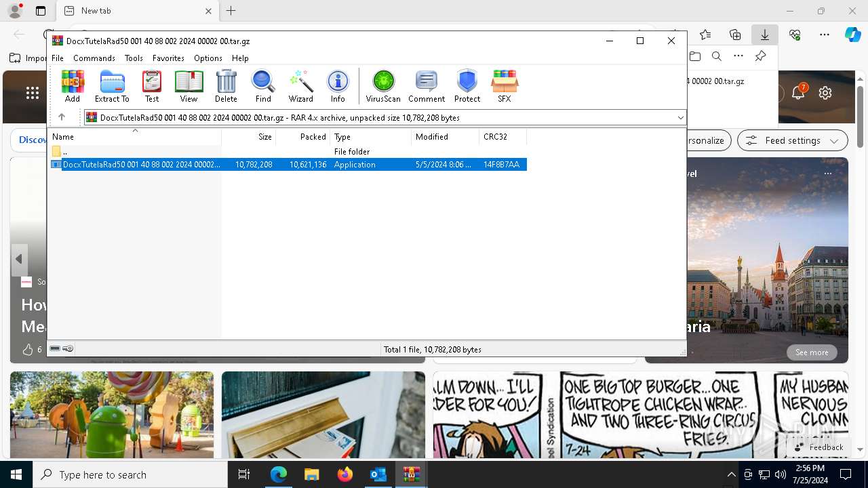Sort files by Packed column
The height and width of the screenshot is (488, 868).
point(303,136)
